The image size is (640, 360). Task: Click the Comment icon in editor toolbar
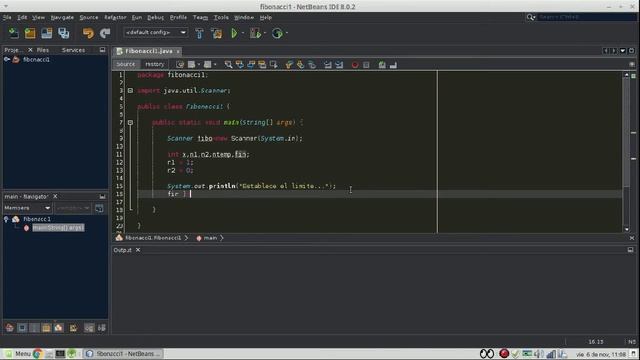point(382,64)
